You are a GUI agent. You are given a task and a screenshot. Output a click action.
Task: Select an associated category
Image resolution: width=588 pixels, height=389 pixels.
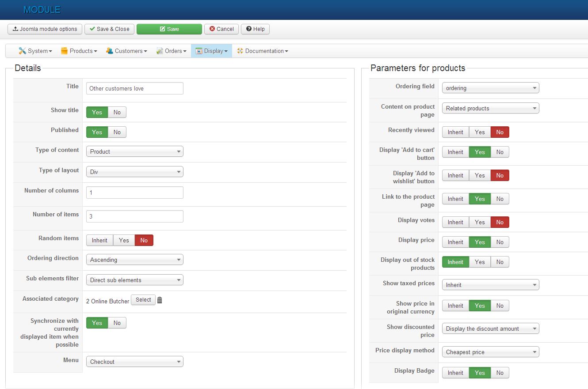pyautogui.click(x=143, y=300)
